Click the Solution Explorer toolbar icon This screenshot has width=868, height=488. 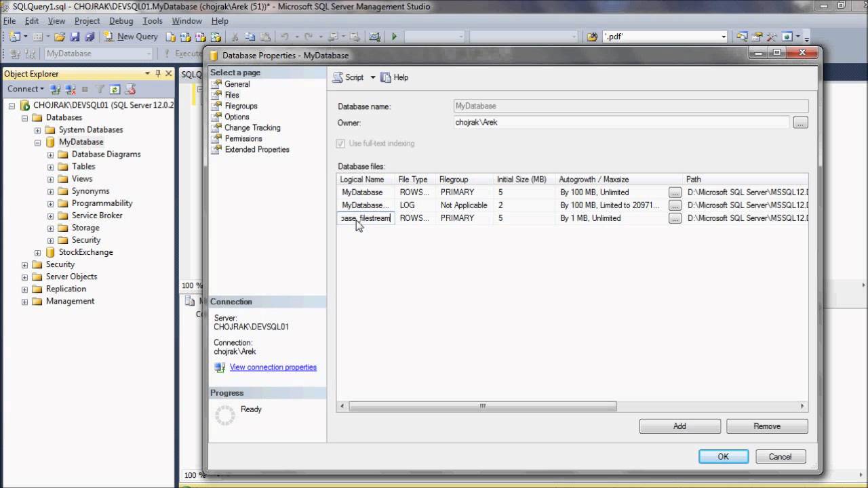[x=743, y=37]
